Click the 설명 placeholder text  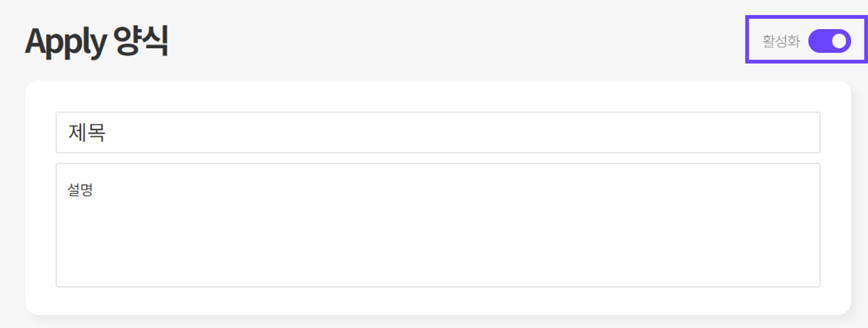click(x=80, y=190)
